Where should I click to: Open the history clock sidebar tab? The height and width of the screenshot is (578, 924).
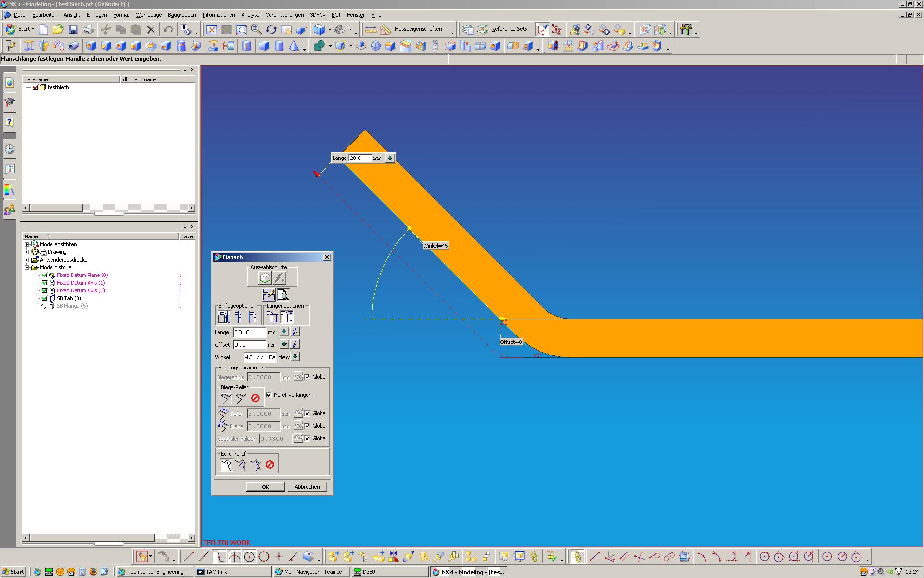pos(10,149)
